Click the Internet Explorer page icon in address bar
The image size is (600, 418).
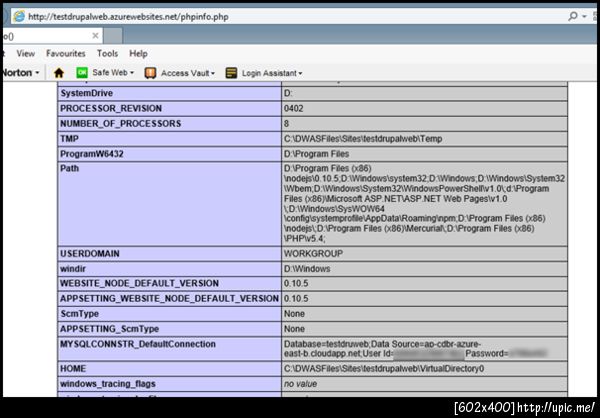(19, 16)
